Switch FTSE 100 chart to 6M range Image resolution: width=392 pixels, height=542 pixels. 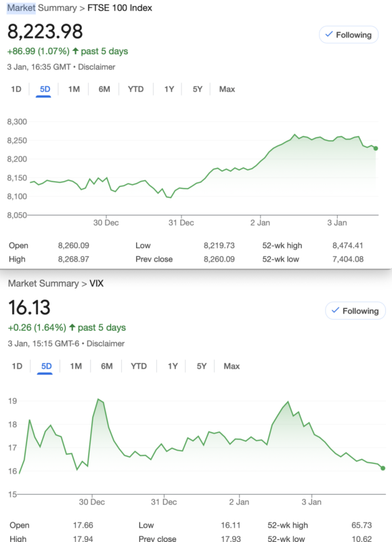pos(104,89)
